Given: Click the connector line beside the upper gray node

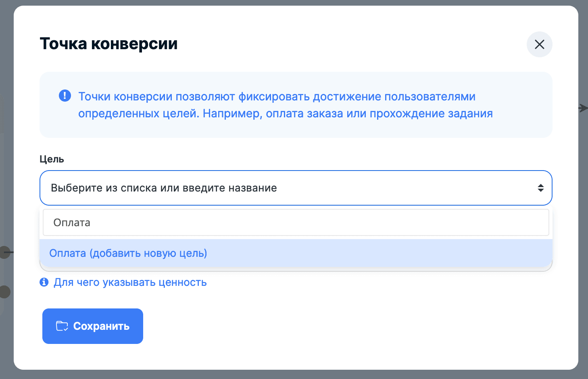Looking at the screenshot, I should pos(12,252).
